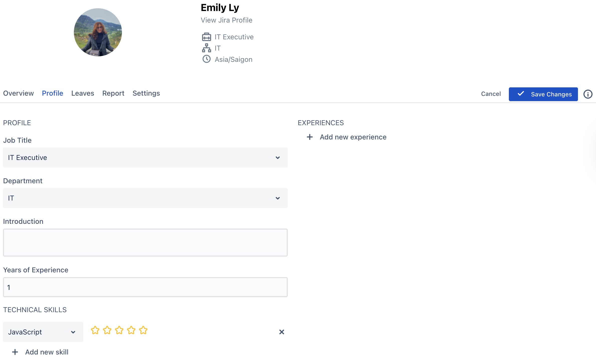Viewport: 596px width, 364px height.
Task: Click the info icon beside Save Changes
Action: click(x=588, y=94)
